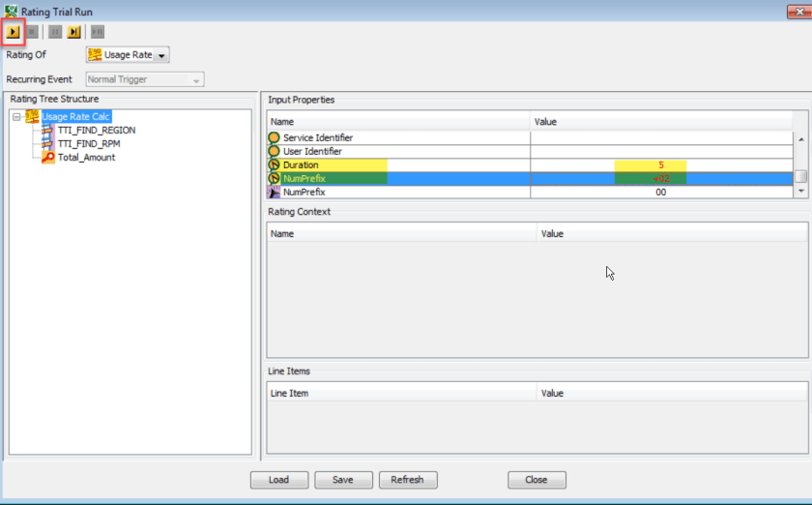Image resolution: width=812 pixels, height=505 pixels.
Task: Click the Input Properties scrollbar thumb
Action: pyautogui.click(x=801, y=176)
